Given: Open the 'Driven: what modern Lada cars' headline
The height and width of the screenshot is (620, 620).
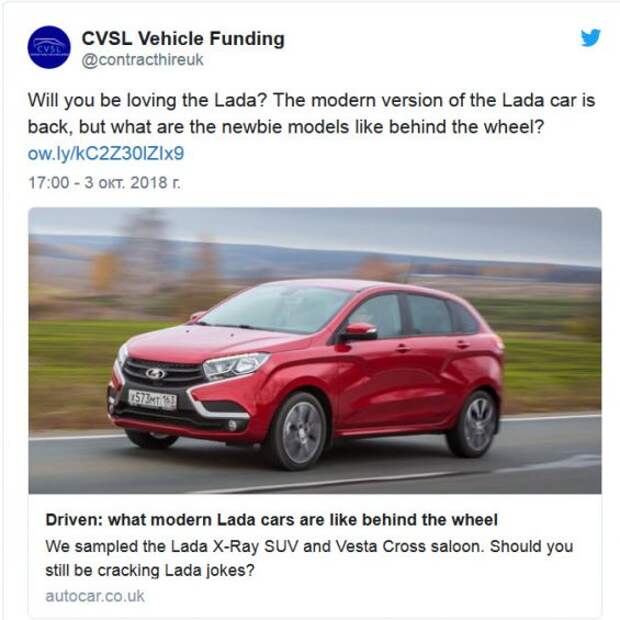Looking at the screenshot, I should coord(272,520).
